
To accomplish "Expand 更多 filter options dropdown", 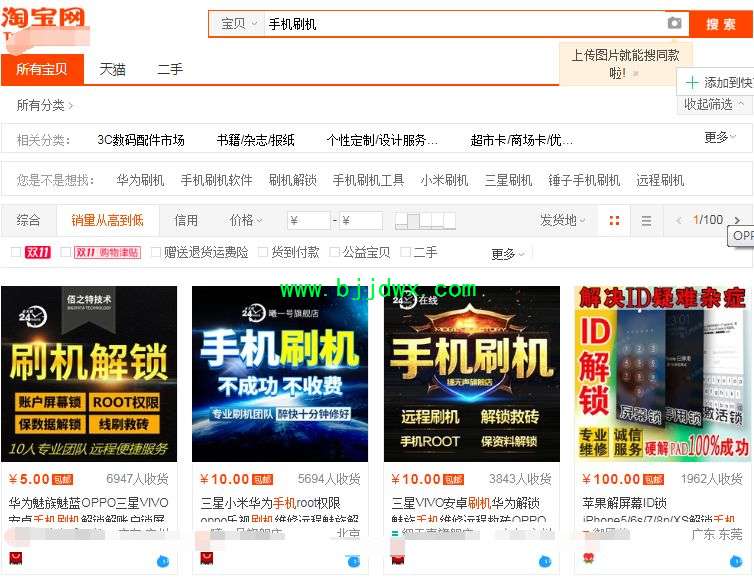I will [x=508, y=253].
